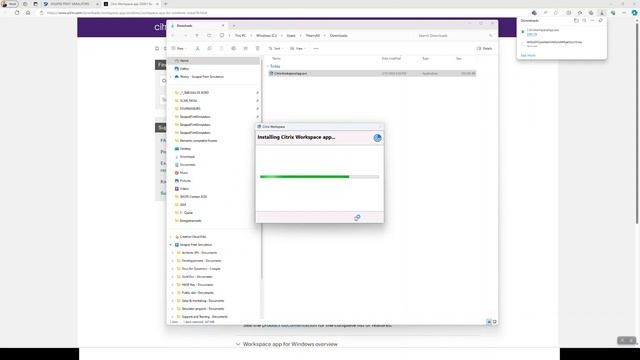The height and width of the screenshot is (360, 640).
Task: Click the Downloads toolbar icon in Edge
Action: [x=602, y=13]
